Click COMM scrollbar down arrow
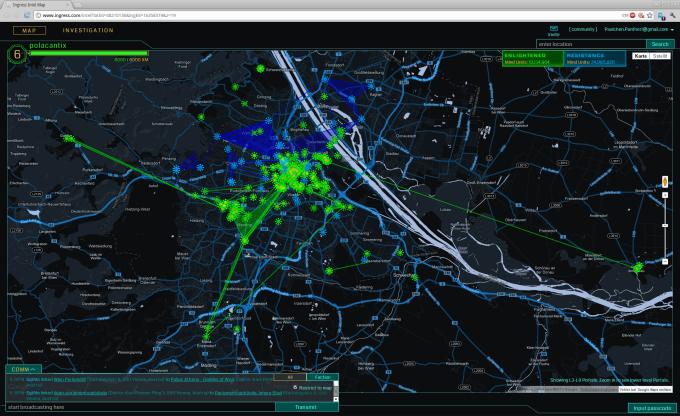The image size is (680, 416). (x=335, y=399)
